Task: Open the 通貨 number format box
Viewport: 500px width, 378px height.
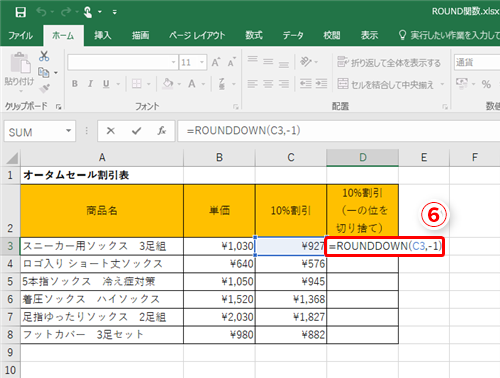Action: (477, 62)
